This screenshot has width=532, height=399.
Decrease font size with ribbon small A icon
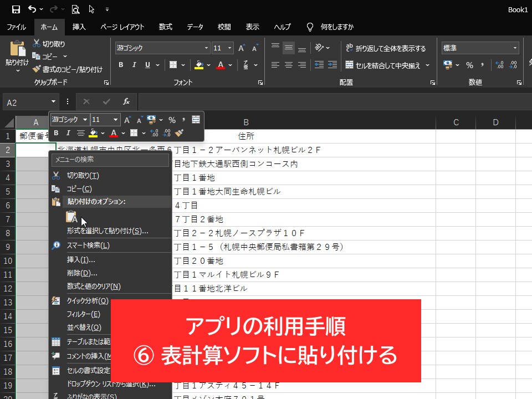[x=255, y=48]
